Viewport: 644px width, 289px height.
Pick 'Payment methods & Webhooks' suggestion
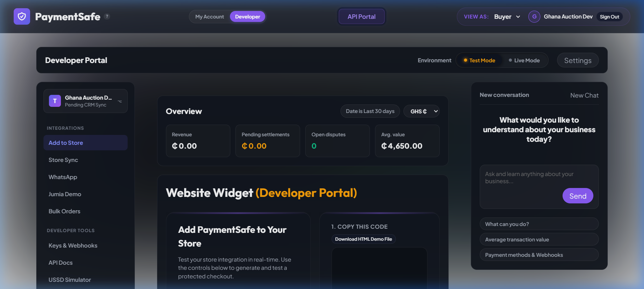[x=539, y=255]
